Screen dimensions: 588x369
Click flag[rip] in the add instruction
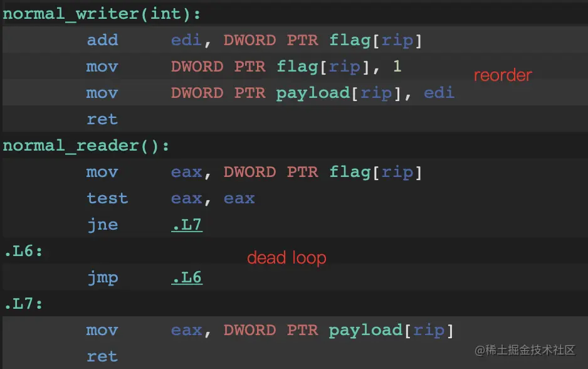coord(375,41)
